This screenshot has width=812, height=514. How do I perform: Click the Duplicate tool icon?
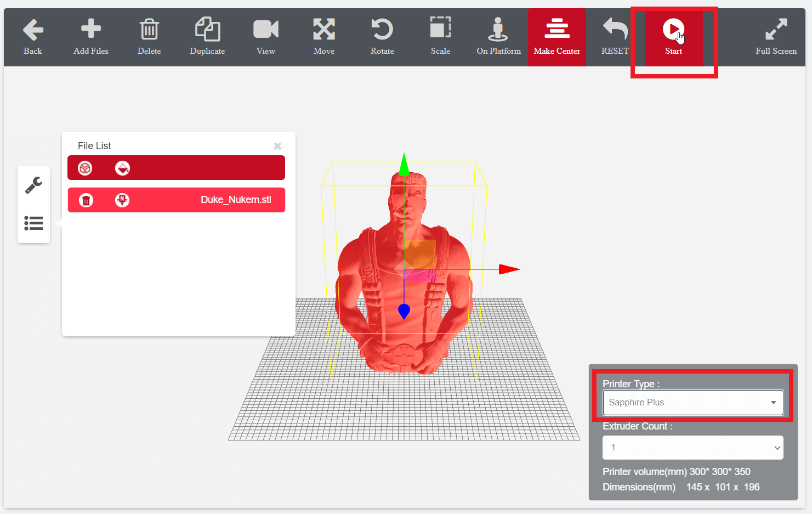click(207, 29)
